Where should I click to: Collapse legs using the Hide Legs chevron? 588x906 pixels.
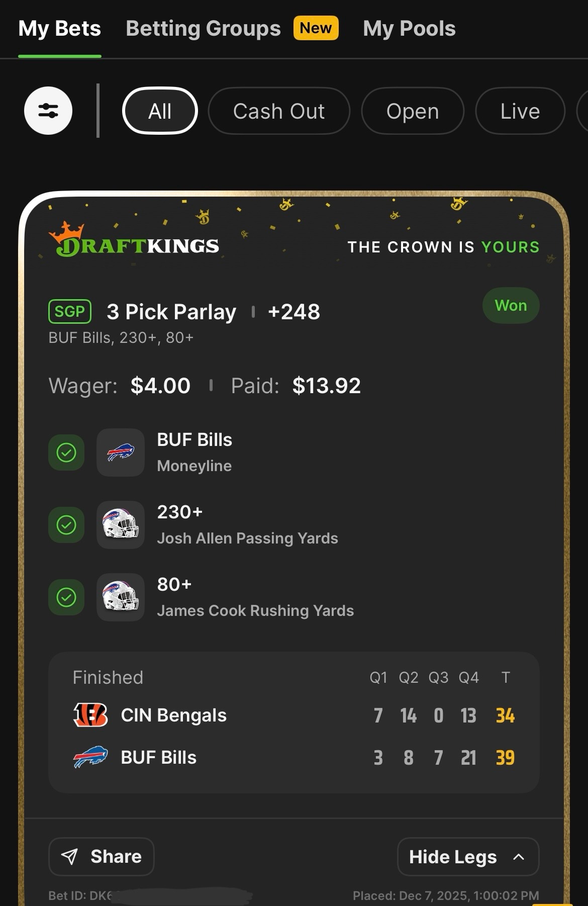pyautogui.click(x=519, y=857)
